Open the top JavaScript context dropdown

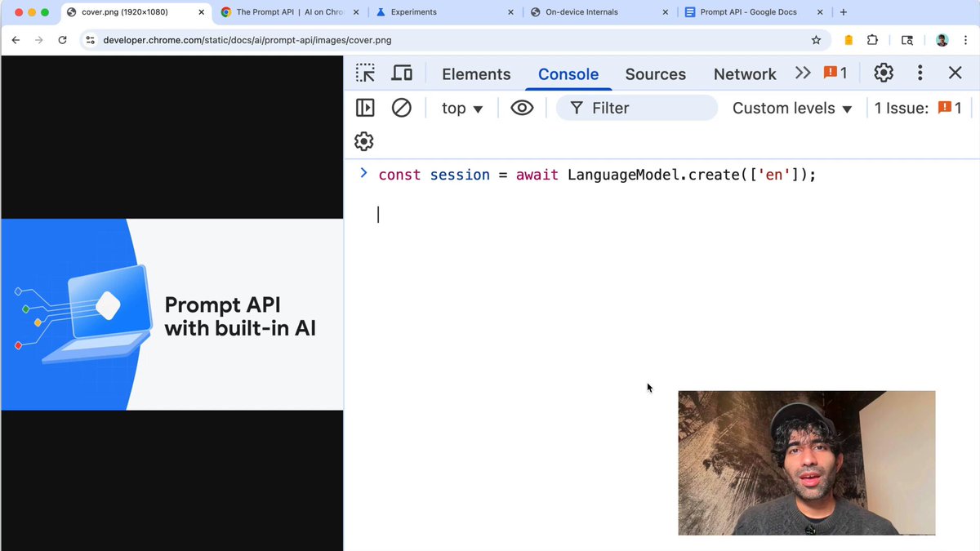click(462, 108)
